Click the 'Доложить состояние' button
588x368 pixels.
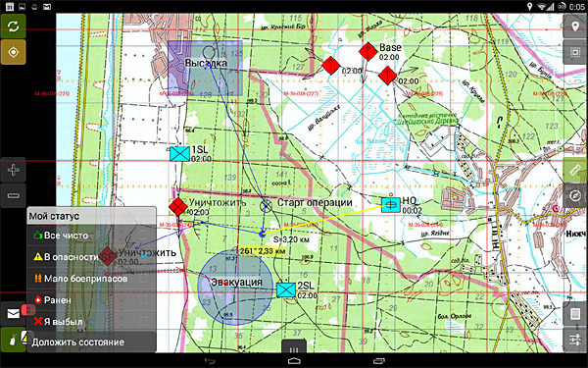91,342
